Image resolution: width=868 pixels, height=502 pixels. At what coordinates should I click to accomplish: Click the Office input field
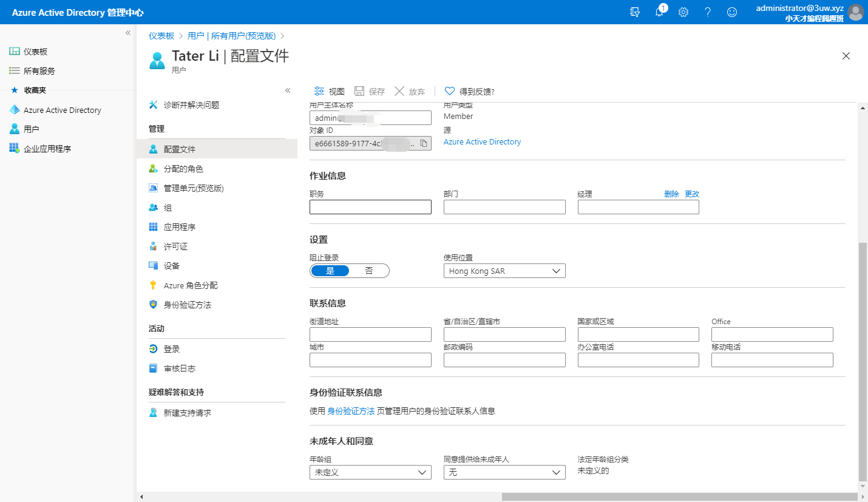pyautogui.click(x=772, y=334)
